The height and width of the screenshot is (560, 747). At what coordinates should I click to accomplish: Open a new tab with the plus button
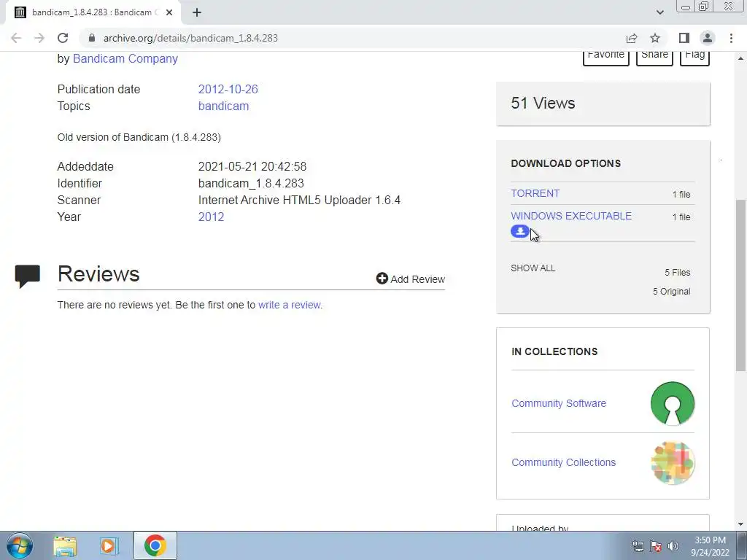(x=197, y=12)
